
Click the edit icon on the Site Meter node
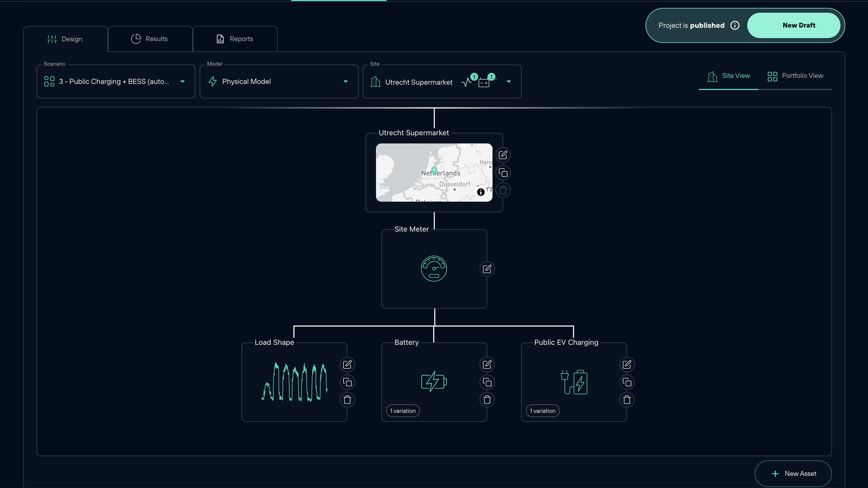[x=487, y=269]
